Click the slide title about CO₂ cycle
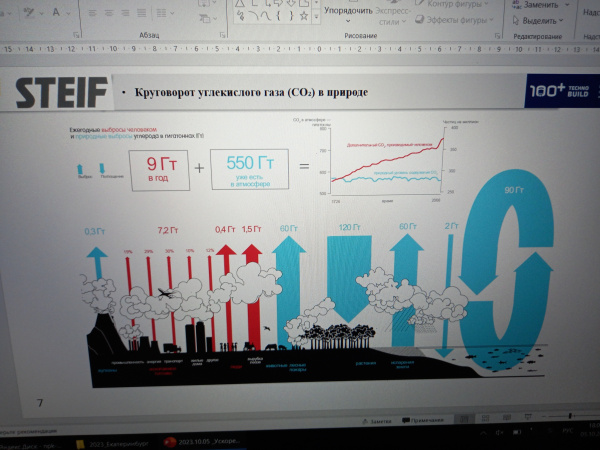This screenshot has width=600, height=450. coord(251,93)
